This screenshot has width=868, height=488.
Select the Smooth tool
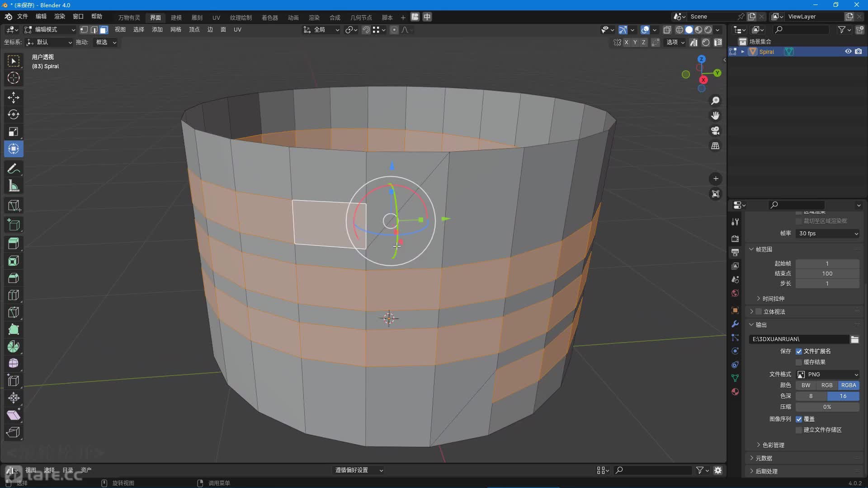[14, 364]
